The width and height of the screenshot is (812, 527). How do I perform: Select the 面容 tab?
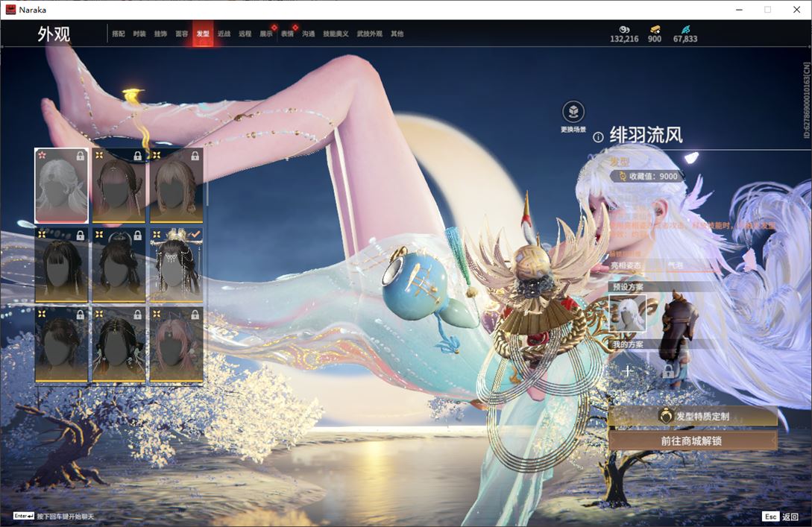tap(182, 34)
